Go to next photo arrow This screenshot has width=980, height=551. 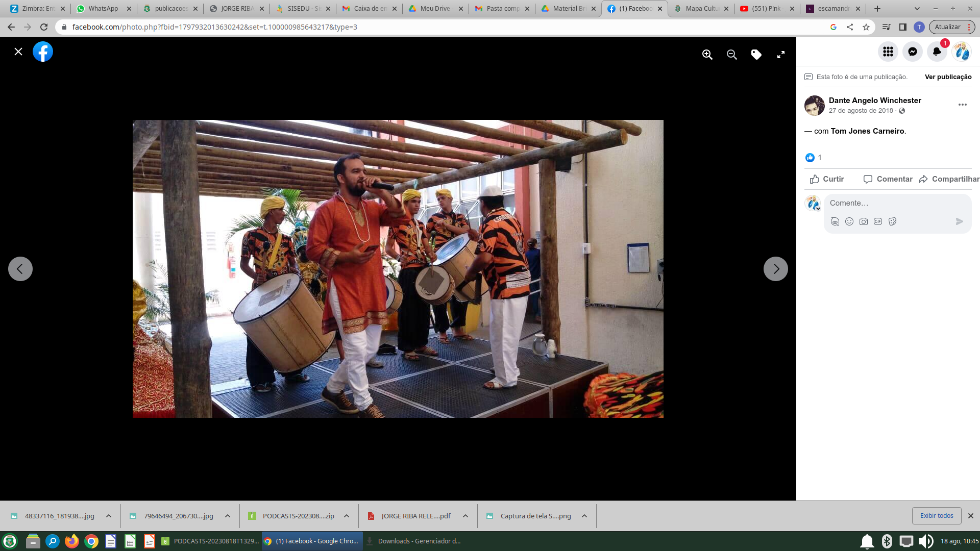776,269
